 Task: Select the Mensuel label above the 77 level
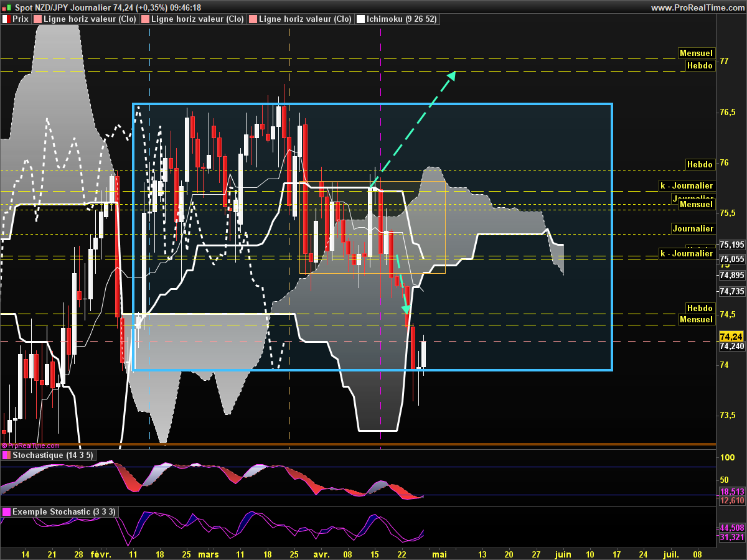point(696,54)
